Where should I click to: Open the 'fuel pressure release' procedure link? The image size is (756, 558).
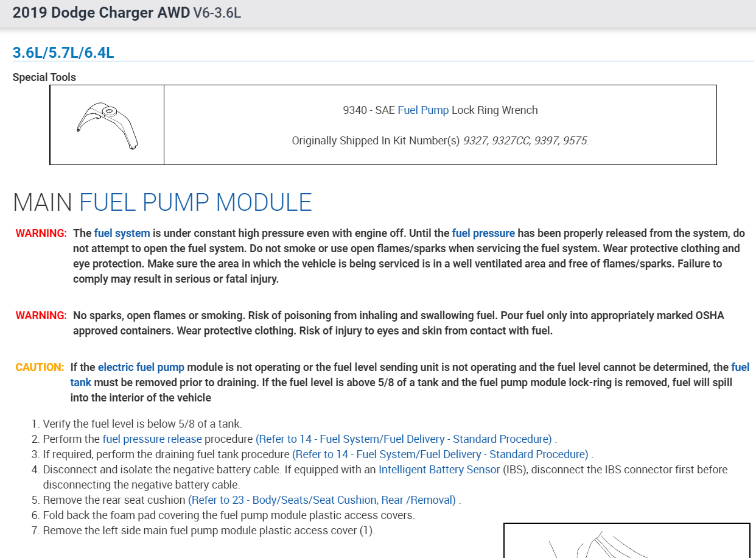pos(152,439)
